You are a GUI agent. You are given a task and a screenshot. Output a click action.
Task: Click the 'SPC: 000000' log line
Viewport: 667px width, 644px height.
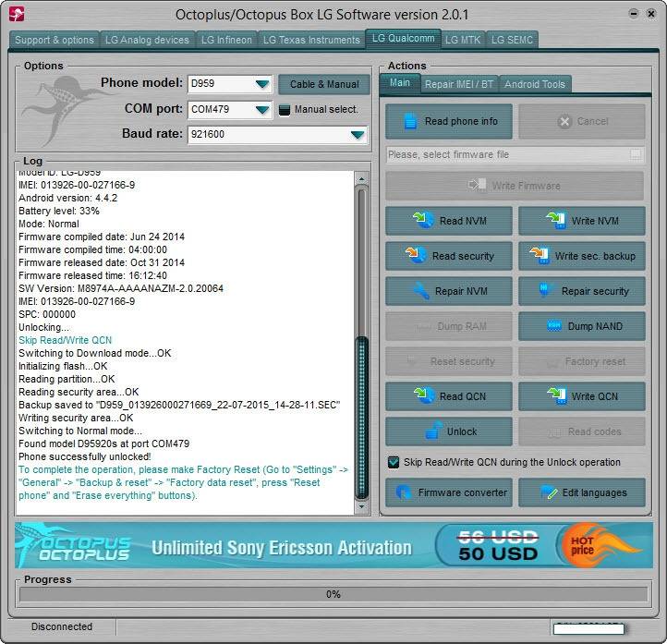point(47,314)
